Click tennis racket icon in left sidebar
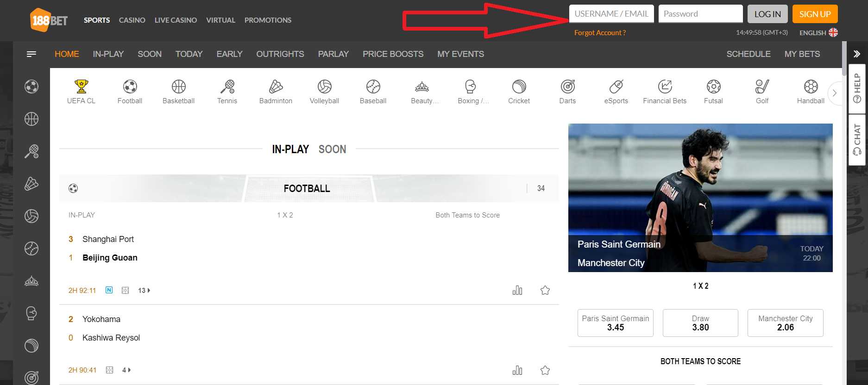The width and height of the screenshot is (868, 385). [x=31, y=151]
